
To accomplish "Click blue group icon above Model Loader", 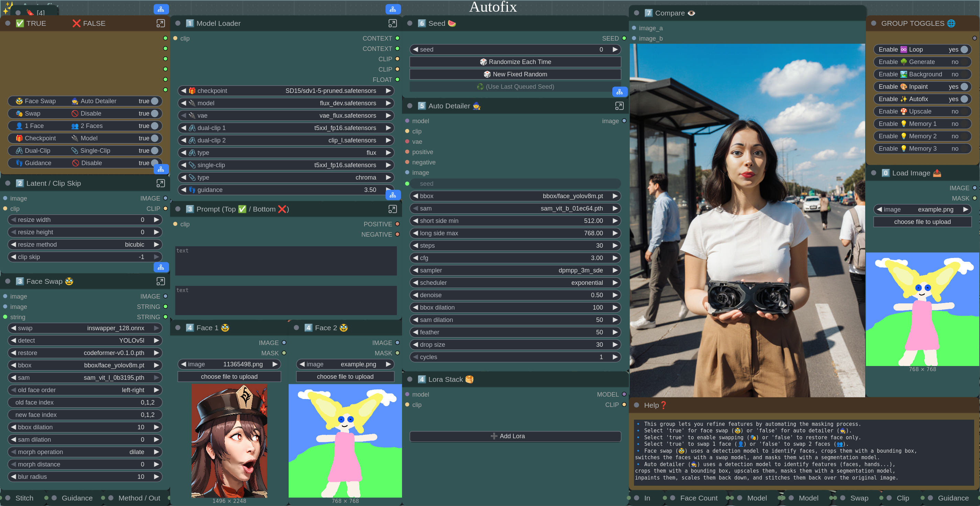I will tap(393, 9).
